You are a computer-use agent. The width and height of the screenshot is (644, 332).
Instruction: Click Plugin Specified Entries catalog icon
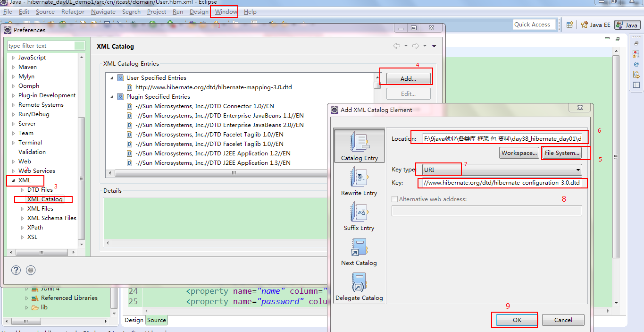[120, 97]
